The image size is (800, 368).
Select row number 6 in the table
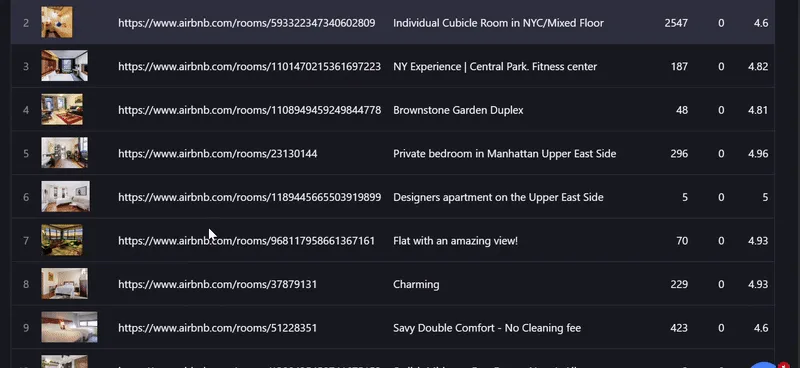pos(26,197)
